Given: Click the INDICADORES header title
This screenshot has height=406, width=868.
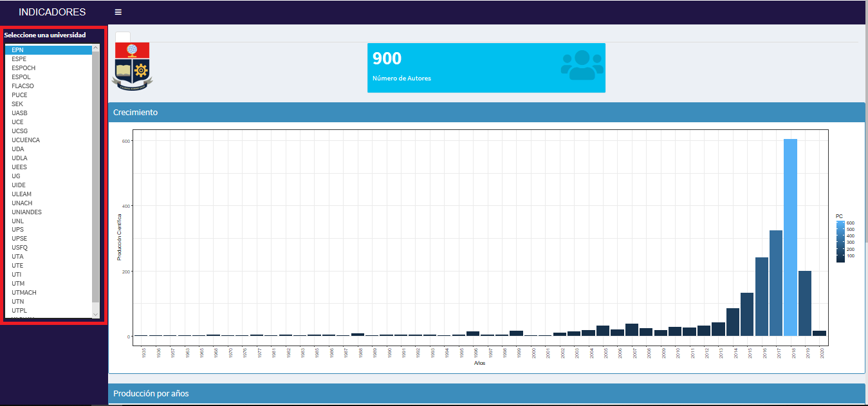Looking at the screenshot, I should pos(52,12).
